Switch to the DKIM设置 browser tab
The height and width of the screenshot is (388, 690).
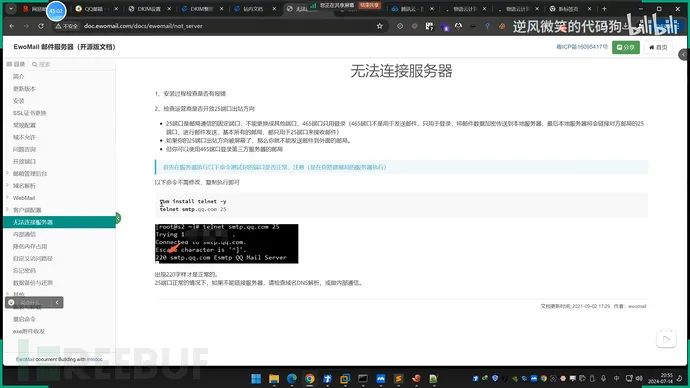[x=149, y=9]
